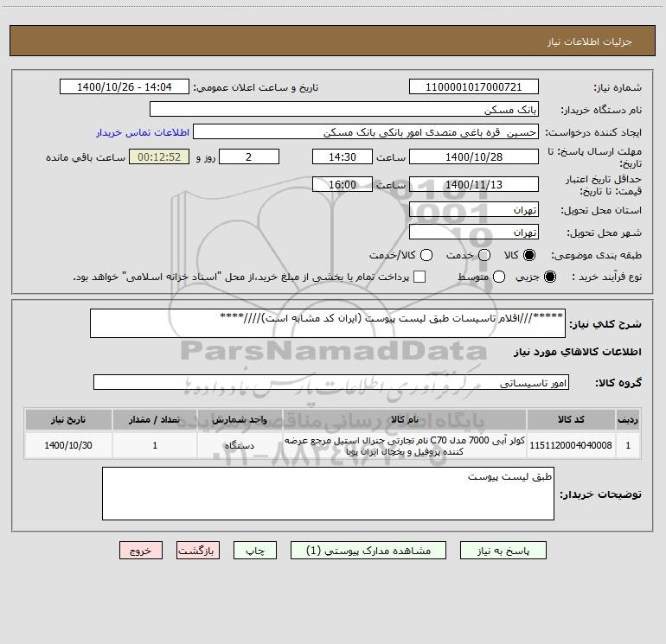Click the جزئیات اطلاعات نیاز page header

tap(589, 41)
